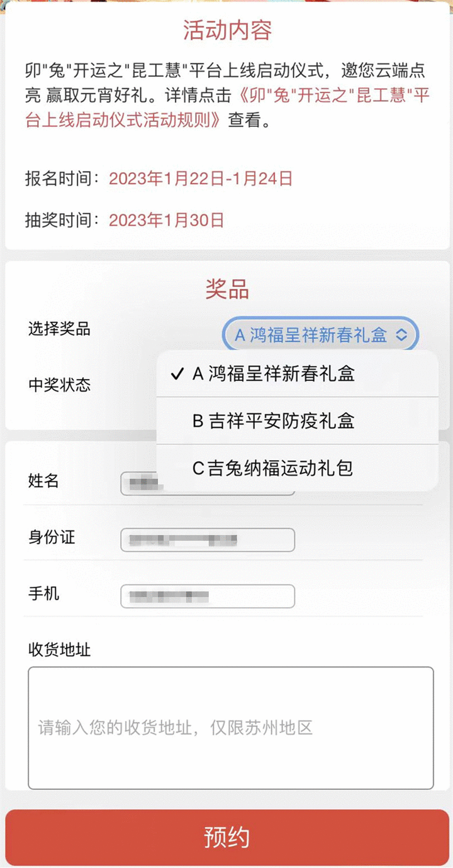This screenshot has height=868, width=453.
Task: Click into the 收货地址 text area
Action: 230,727
